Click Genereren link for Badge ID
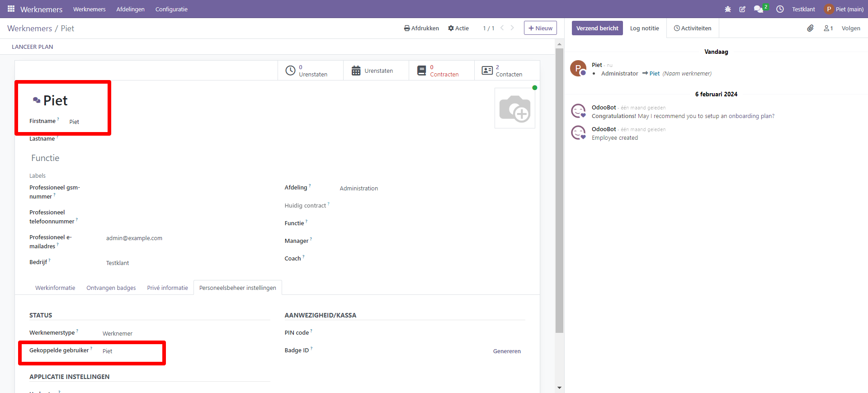 506,351
